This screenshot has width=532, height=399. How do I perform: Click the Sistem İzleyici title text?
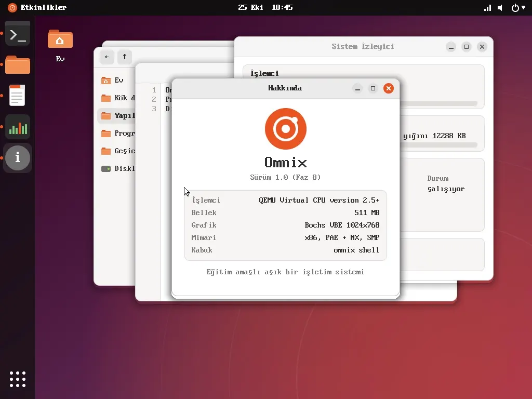pos(363,46)
